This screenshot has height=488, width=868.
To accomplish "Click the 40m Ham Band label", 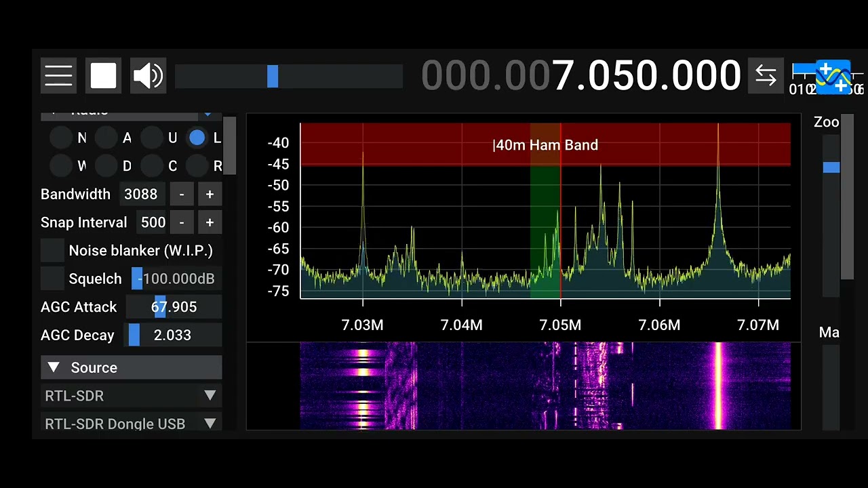I will coord(546,145).
